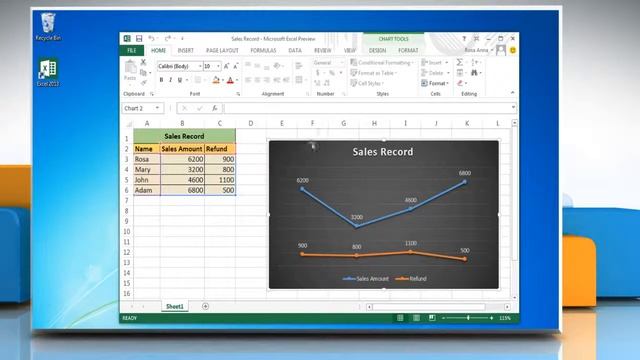
Task: Open Excel Help question mark
Action: click(x=464, y=38)
